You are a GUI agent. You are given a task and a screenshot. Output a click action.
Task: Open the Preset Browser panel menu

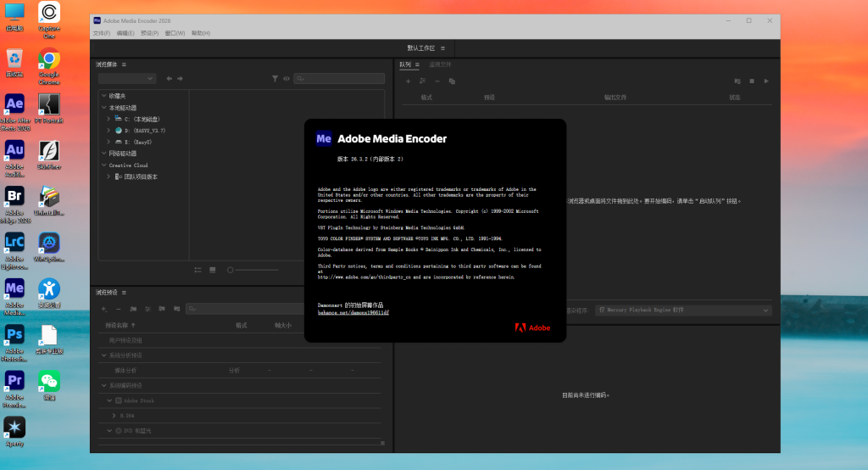(x=124, y=292)
